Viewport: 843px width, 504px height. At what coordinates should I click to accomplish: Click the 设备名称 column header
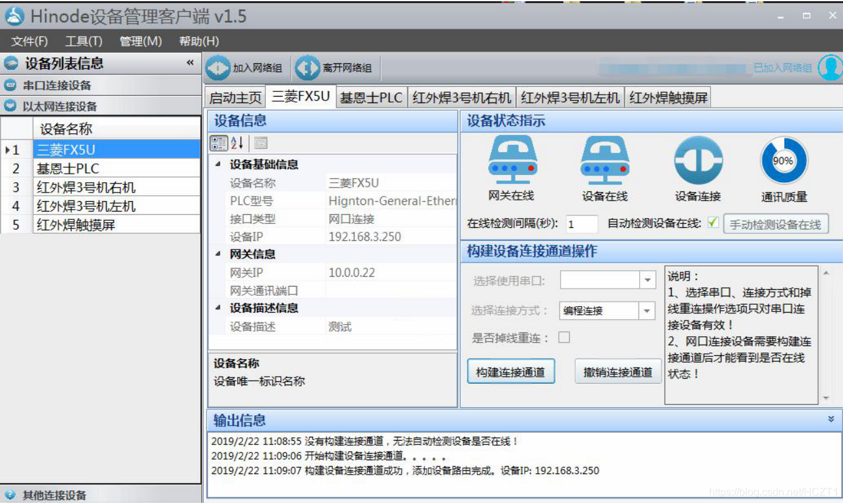[116, 129]
